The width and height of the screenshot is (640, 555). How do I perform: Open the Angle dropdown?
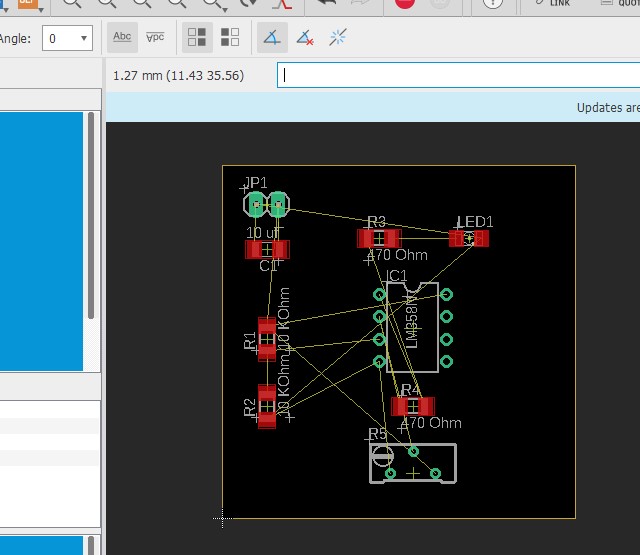coord(69,39)
